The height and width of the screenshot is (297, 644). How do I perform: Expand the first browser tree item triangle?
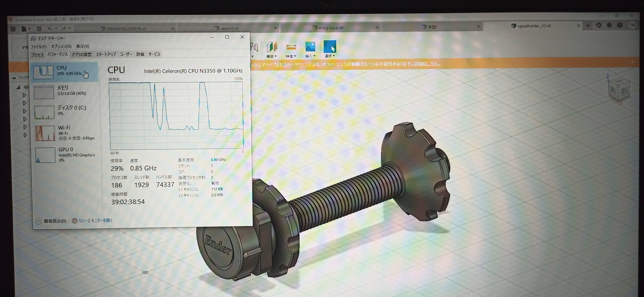click(24, 95)
